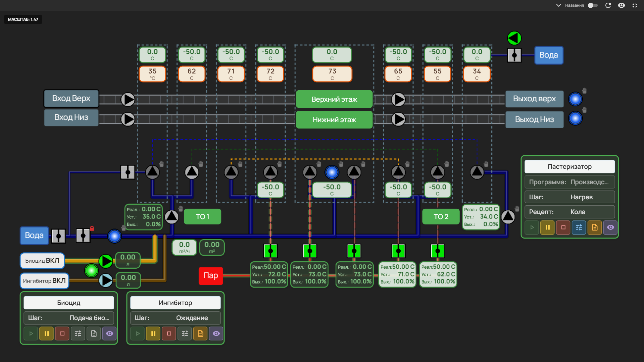The width and height of the screenshot is (644, 362).
Task: Open the regulator panel with Уст. 35.0 C
Action: click(x=144, y=217)
